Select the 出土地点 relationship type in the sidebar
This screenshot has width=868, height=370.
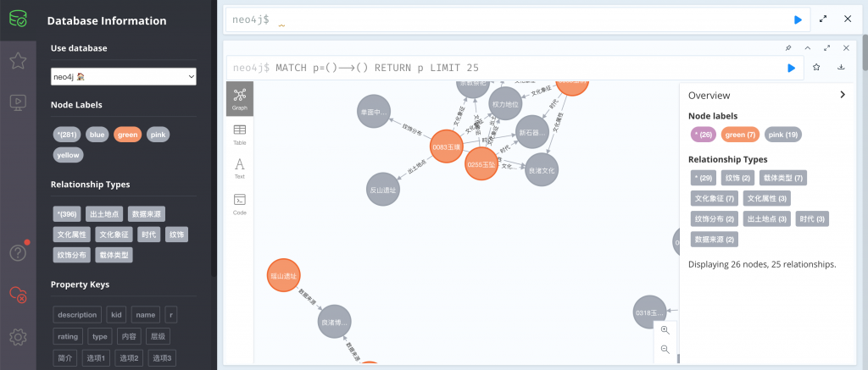point(104,214)
